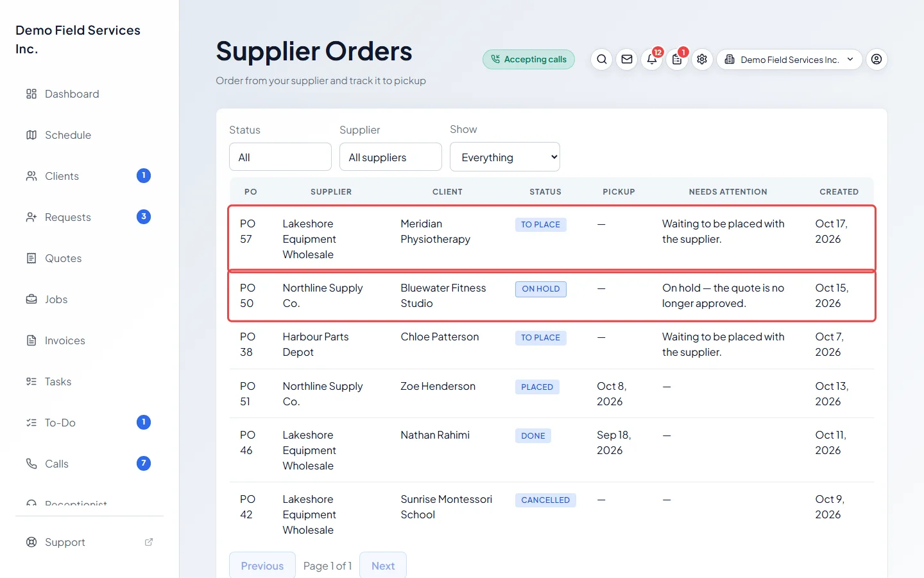924x578 pixels.
Task: Click the Bluewater Fitness Studio client cell
Action: click(x=443, y=295)
